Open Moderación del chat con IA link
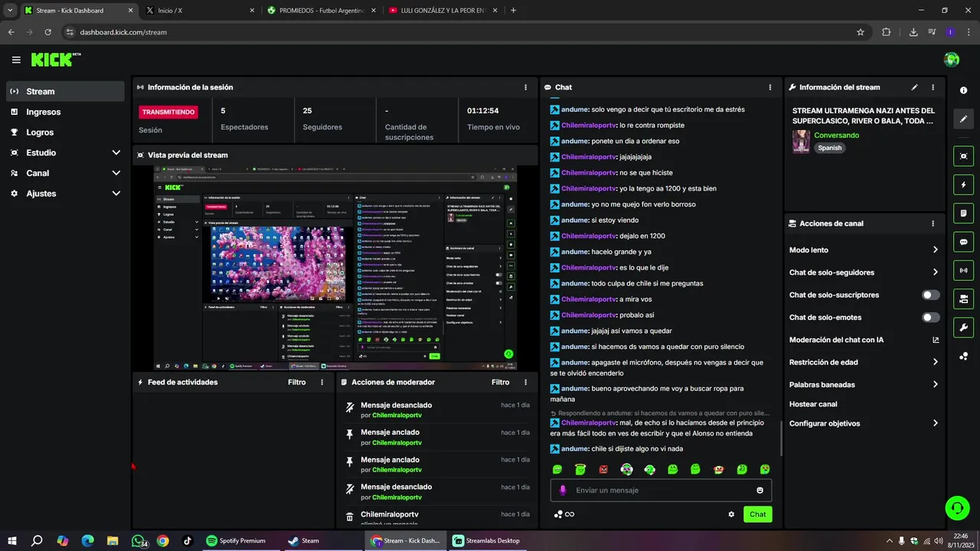The image size is (980, 551). [864, 340]
